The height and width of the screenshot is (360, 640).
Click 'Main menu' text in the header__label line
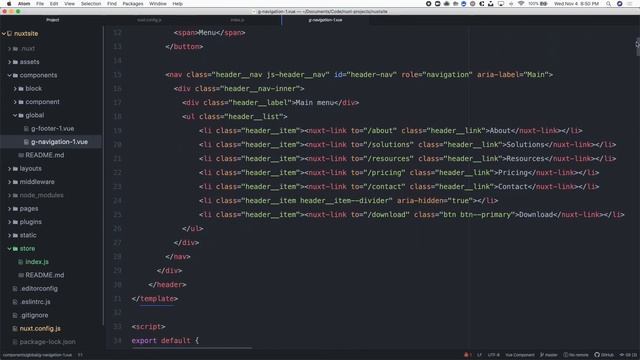point(314,102)
